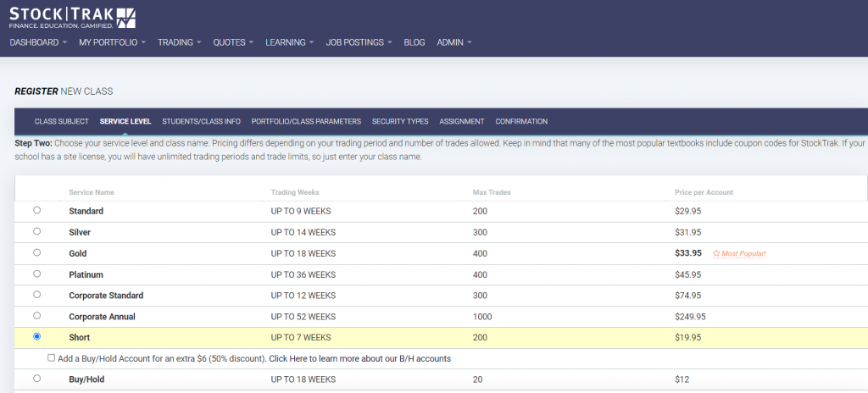Click the UP TO 9 WEEKS cell
This screenshot has height=393, width=868.
(x=301, y=211)
